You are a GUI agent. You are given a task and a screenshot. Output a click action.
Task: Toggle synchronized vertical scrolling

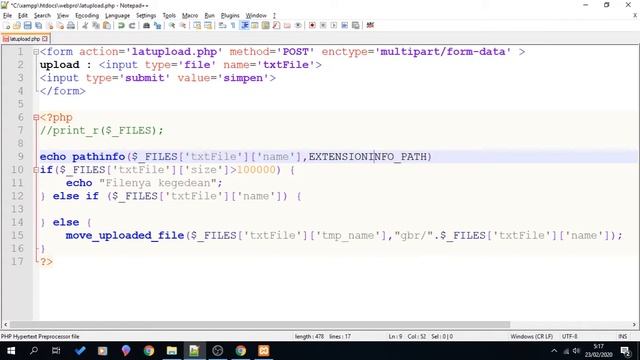tap(197, 25)
